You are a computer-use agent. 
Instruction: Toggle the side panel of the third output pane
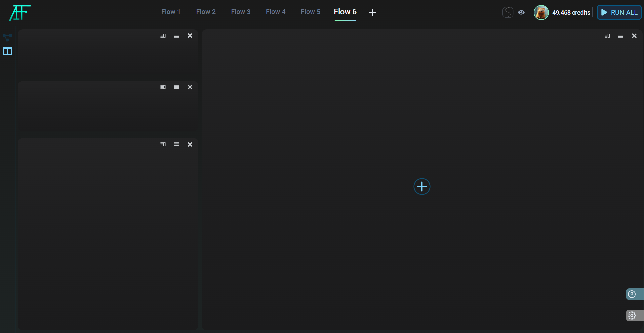(163, 144)
